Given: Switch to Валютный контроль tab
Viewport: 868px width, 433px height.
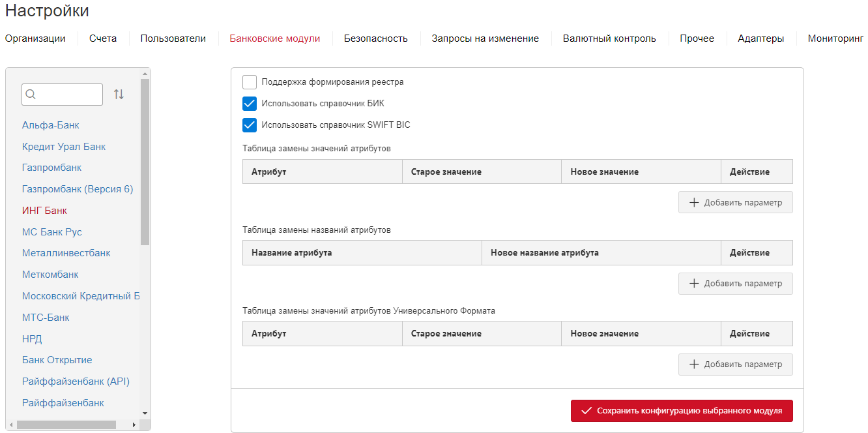Looking at the screenshot, I should click(609, 38).
